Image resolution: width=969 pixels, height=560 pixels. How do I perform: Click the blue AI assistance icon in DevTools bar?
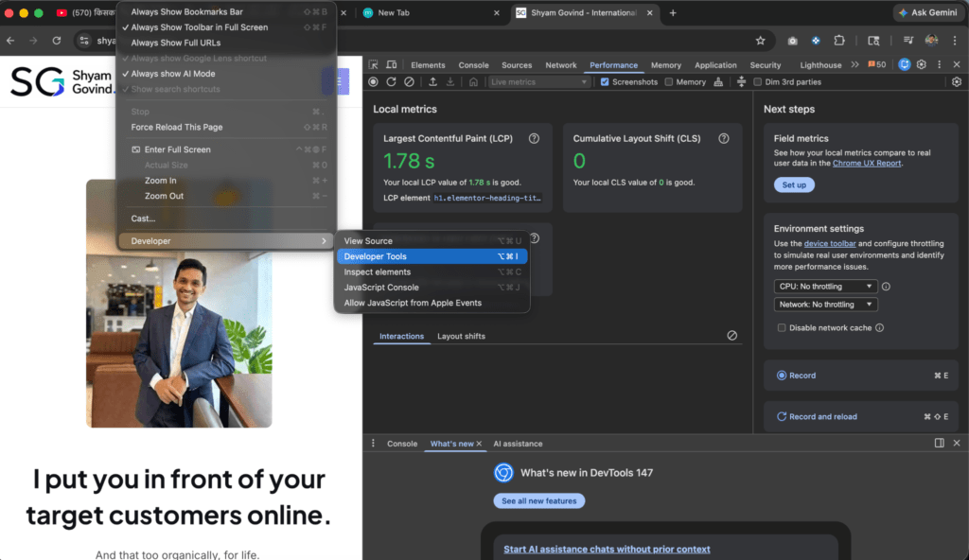pos(904,64)
